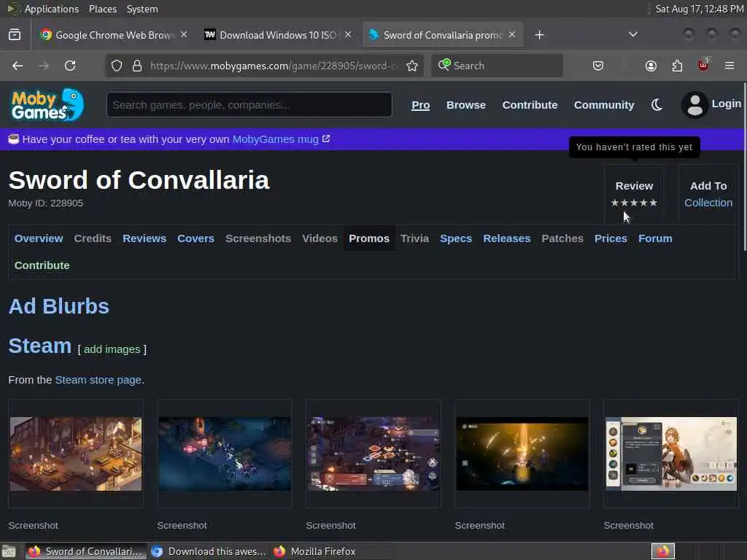Click the page vertical scrollbar
Image resolution: width=747 pixels, height=560 pixels.
click(745, 167)
